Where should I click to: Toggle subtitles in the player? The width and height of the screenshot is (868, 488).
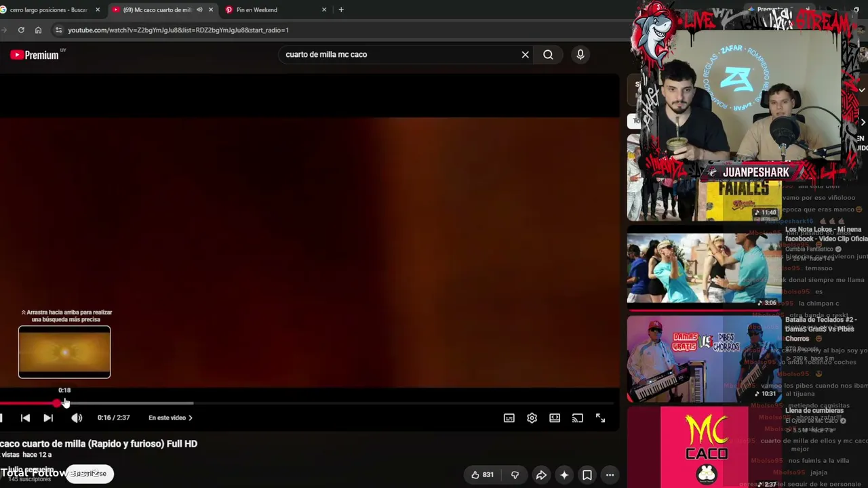509,418
